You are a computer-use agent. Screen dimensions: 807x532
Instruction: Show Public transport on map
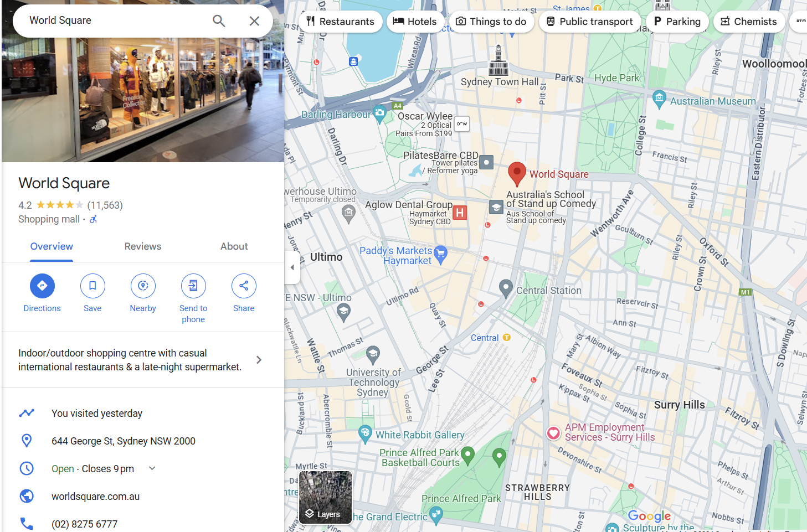click(590, 22)
